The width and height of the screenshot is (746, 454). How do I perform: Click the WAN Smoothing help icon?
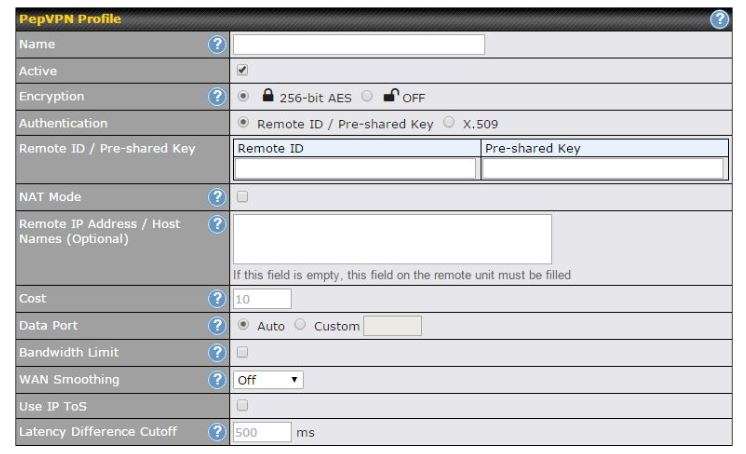pyautogui.click(x=214, y=380)
